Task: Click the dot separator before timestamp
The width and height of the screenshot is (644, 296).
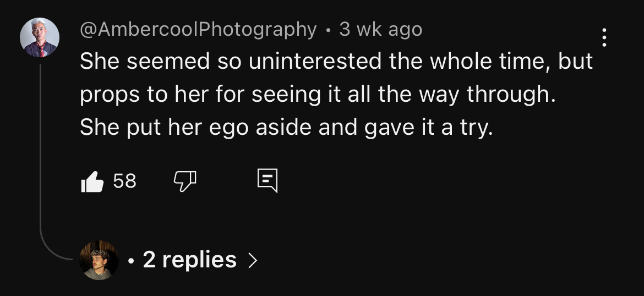Action: click(x=328, y=30)
